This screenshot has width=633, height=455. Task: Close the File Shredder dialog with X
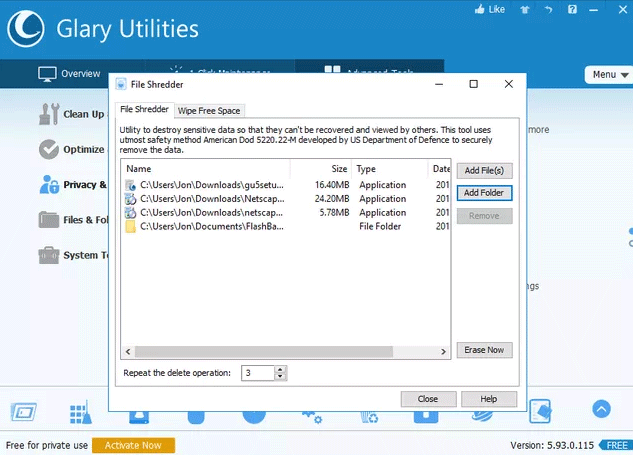pos(509,84)
